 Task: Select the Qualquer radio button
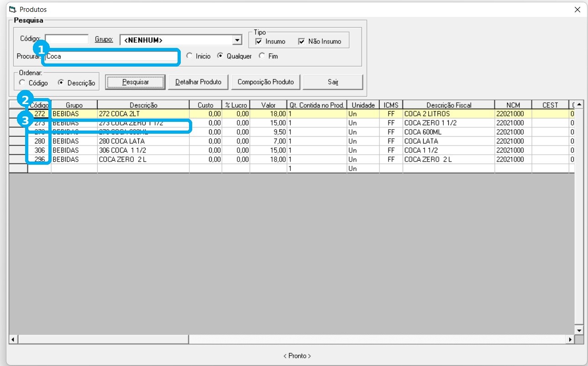(220, 56)
